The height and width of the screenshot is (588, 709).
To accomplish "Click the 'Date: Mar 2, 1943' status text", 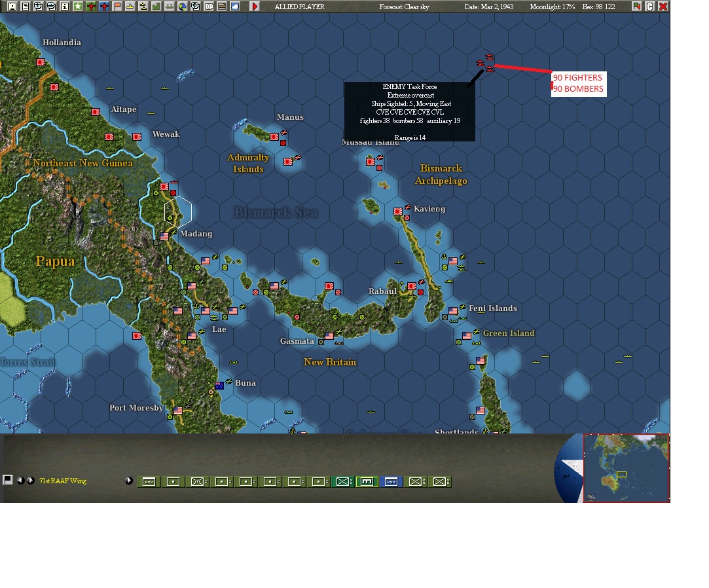I will (489, 7).
